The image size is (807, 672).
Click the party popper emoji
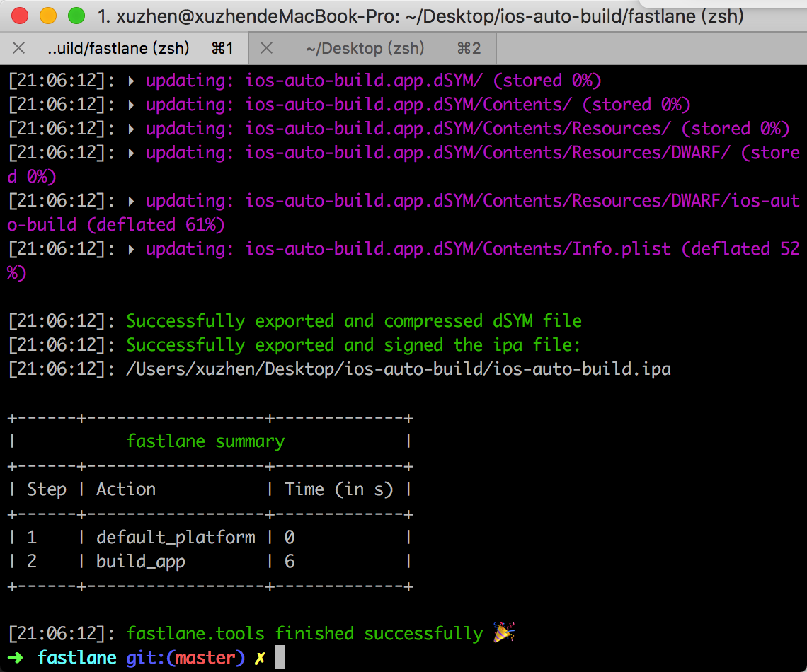(504, 632)
